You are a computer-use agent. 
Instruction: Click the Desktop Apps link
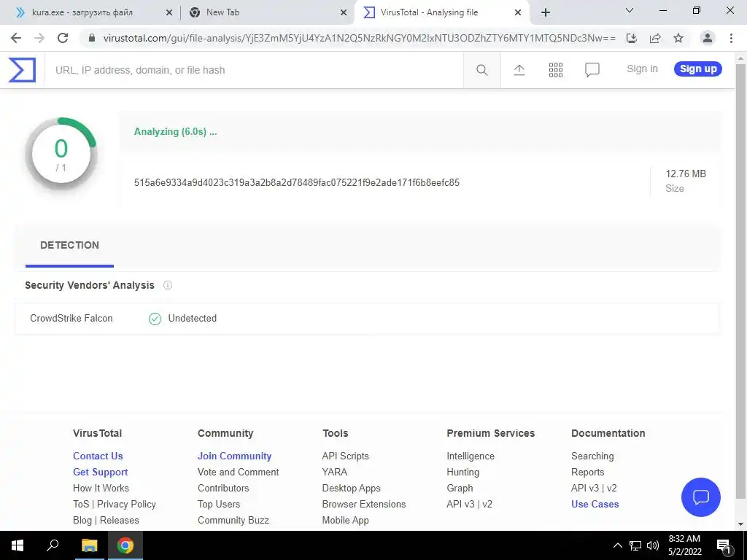(351, 488)
